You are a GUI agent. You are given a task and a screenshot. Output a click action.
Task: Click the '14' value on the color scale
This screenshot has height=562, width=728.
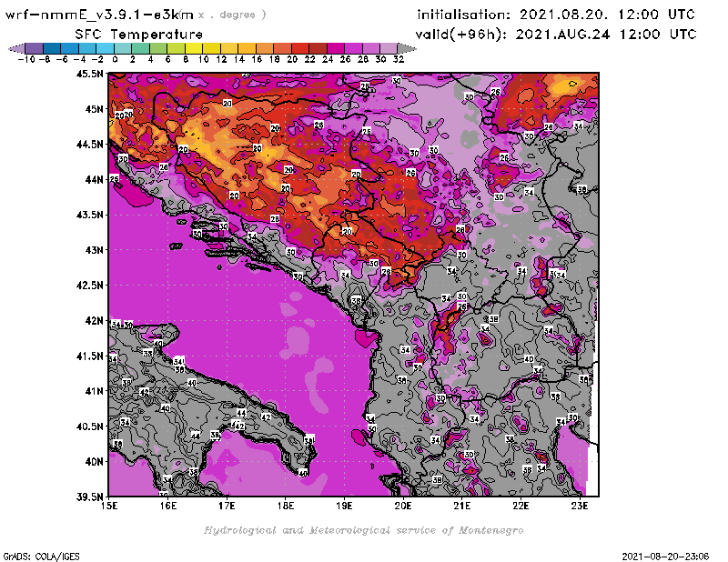pyautogui.click(x=238, y=59)
